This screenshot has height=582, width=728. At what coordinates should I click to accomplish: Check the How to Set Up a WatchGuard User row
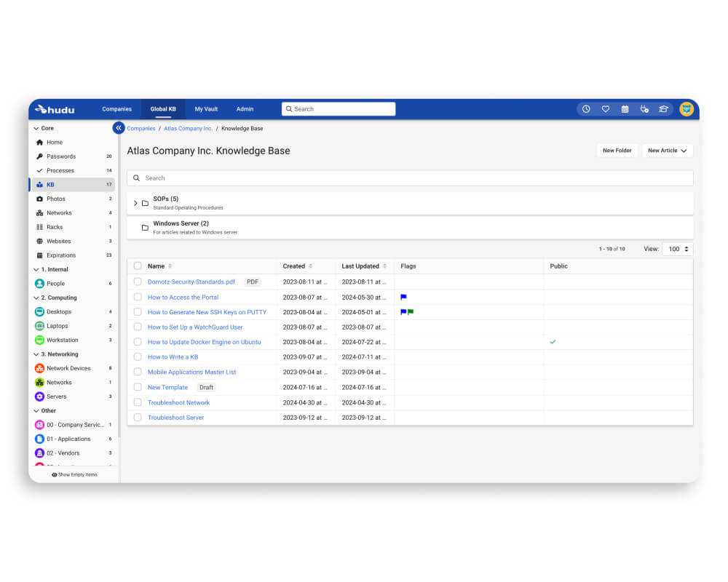tap(138, 327)
